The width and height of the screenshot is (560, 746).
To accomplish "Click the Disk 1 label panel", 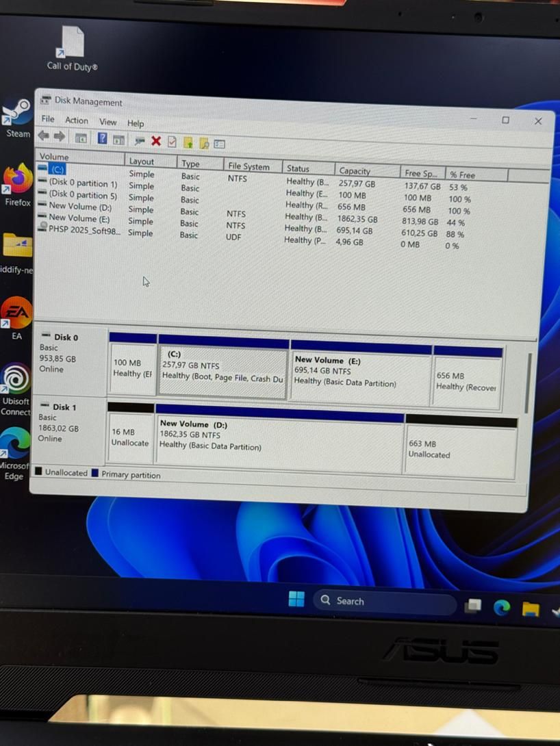I will 69,431.
